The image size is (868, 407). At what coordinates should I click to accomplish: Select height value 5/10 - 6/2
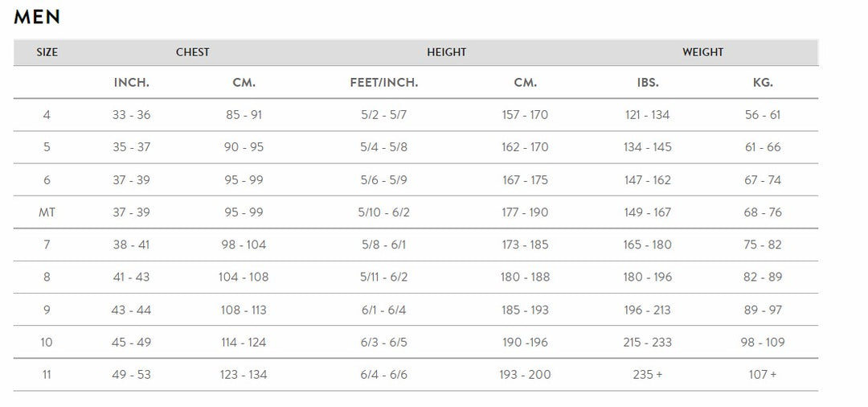pyautogui.click(x=384, y=212)
